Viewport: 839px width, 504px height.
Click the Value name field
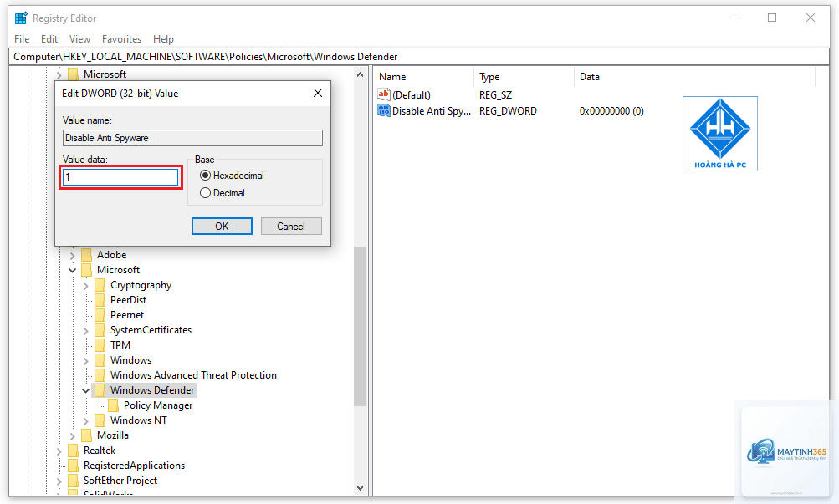coord(192,138)
